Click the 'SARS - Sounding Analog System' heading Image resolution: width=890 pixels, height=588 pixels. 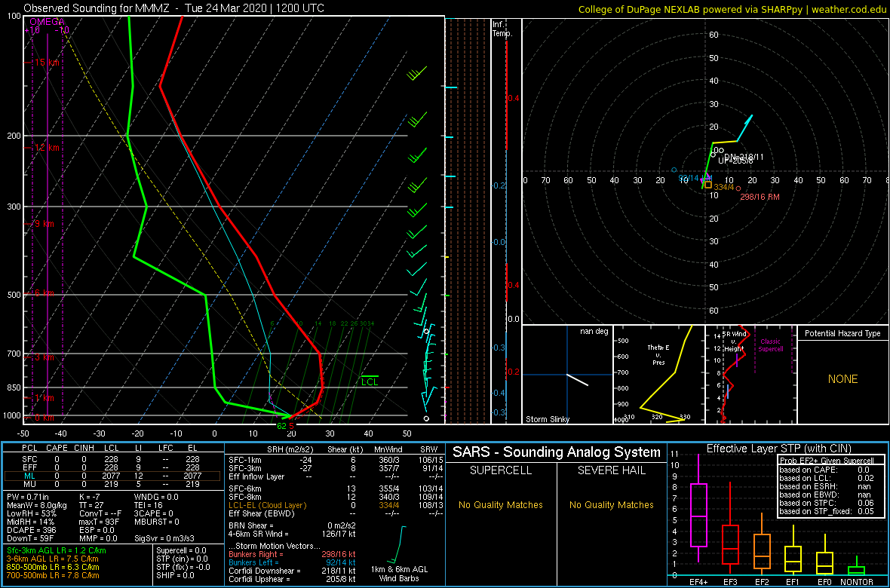click(x=557, y=452)
